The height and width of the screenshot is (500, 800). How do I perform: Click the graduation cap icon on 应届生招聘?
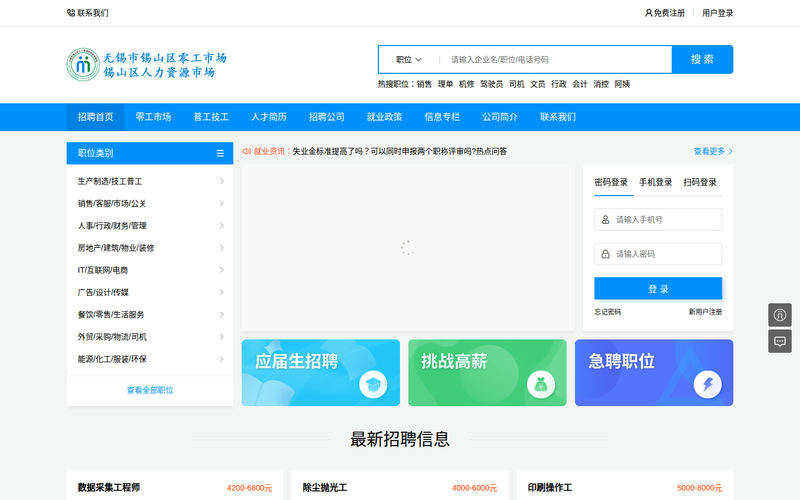tap(373, 384)
